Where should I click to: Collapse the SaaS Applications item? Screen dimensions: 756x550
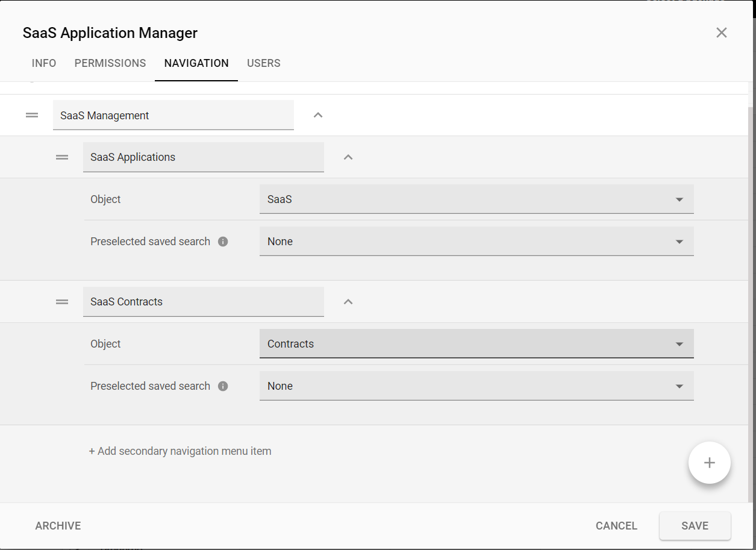click(x=348, y=157)
